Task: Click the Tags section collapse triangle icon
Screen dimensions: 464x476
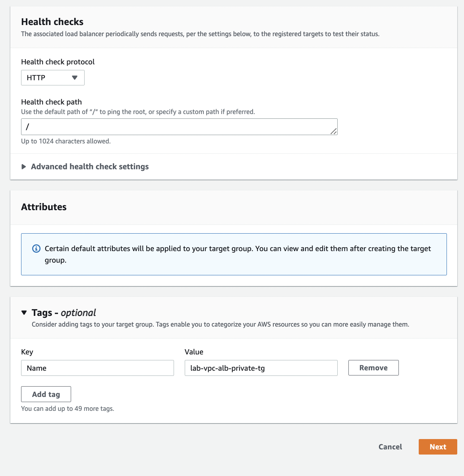Action: [x=24, y=313]
